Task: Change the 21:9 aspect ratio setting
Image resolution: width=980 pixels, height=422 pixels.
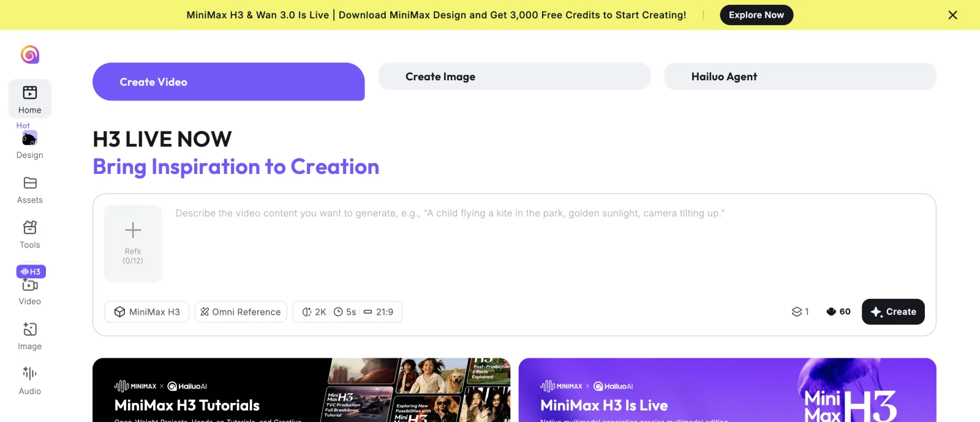Action: [x=379, y=312]
